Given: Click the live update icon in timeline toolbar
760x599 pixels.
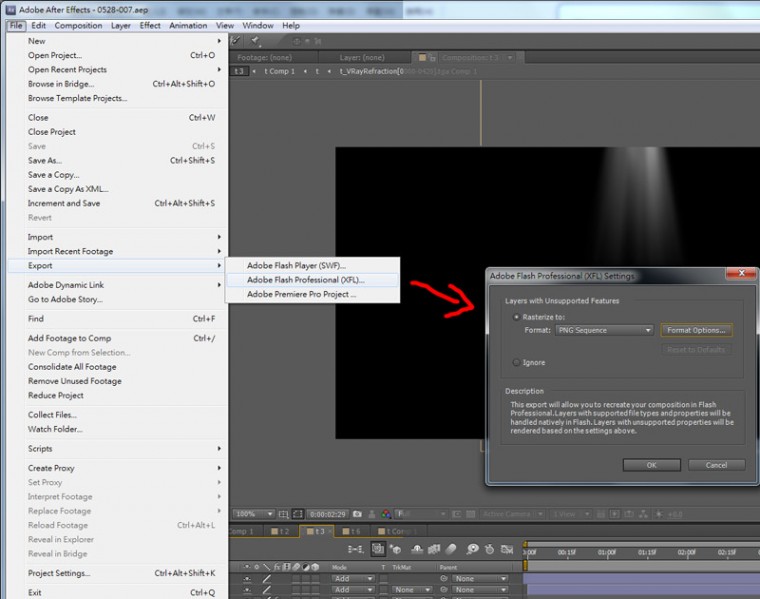Looking at the screenshot, I should tap(379, 549).
